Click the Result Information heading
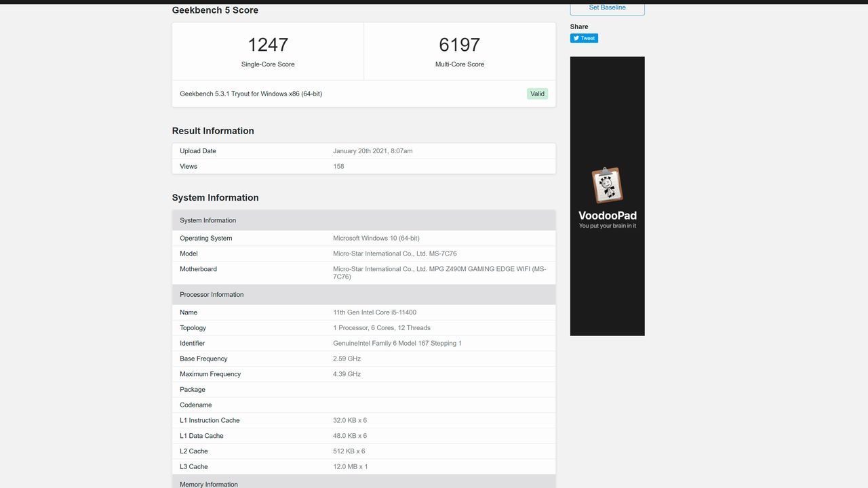This screenshot has width=868, height=488. click(213, 131)
